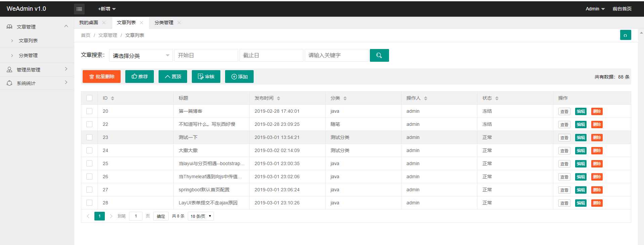Toggle the select-all header checkbox
The width and height of the screenshot is (644, 245).
tap(89, 98)
